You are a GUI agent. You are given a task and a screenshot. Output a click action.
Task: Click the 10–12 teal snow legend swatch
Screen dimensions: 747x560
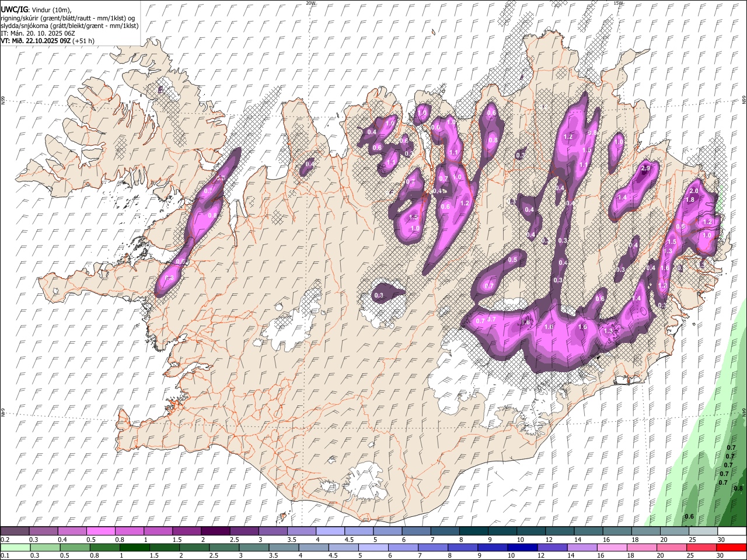[x=530, y=531]
